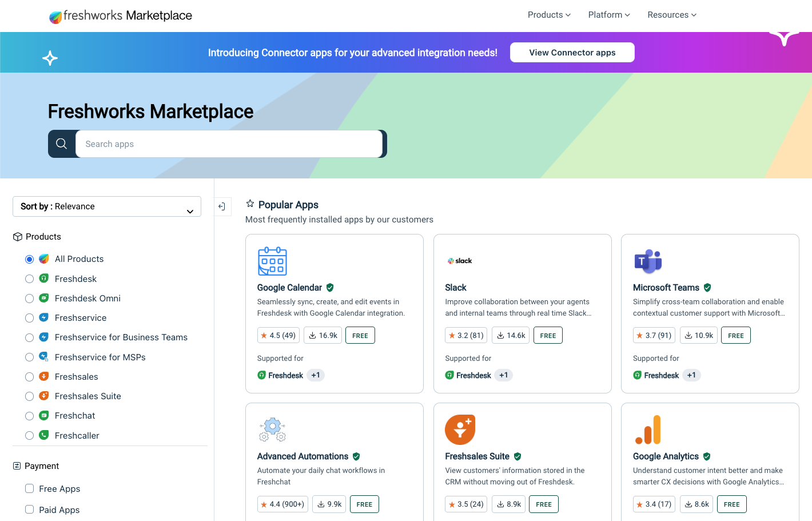Open the Products menu in the top bar

[548, 15]
